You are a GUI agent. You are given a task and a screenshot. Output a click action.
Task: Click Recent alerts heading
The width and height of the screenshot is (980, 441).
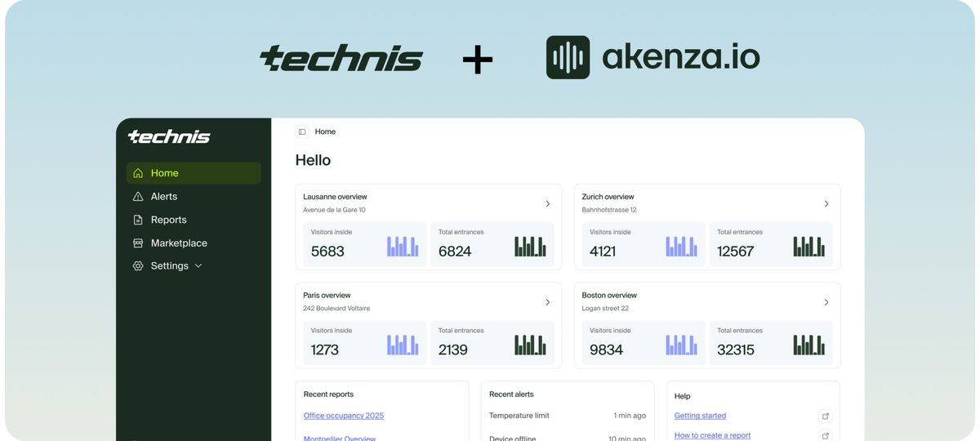point(512,394)
